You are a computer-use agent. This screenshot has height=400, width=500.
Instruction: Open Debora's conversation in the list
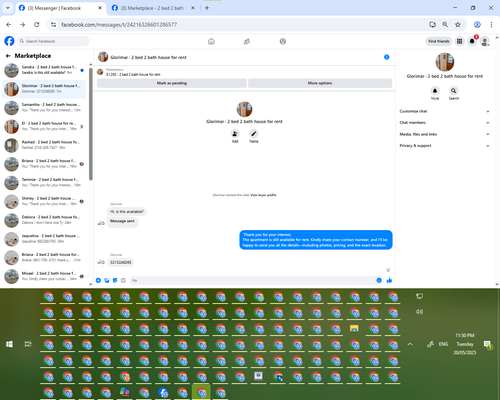[x=44, y=220]
